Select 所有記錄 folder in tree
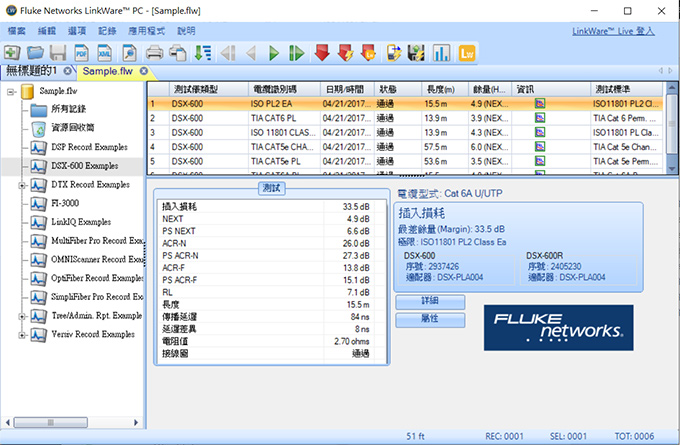The image size is (680, 445). point(68,109)
